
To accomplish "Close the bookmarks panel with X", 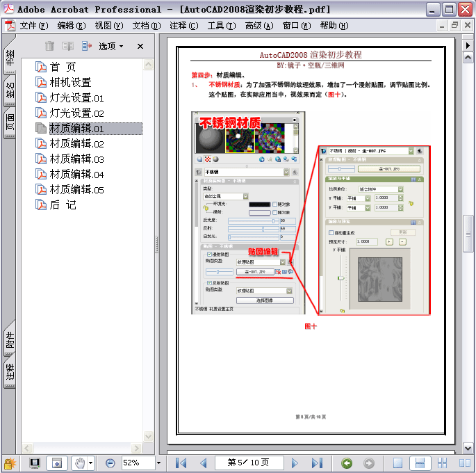I will [x=140, y=46].
